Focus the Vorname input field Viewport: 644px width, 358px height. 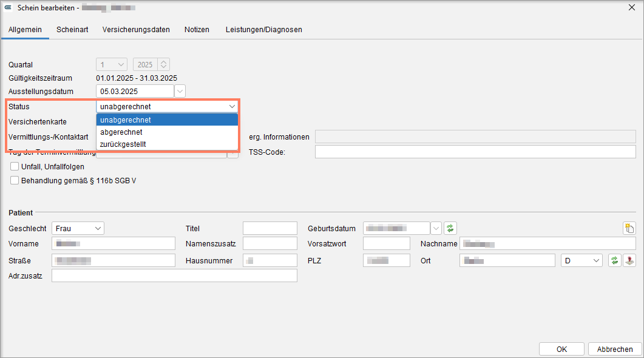[x=114, y=243]
